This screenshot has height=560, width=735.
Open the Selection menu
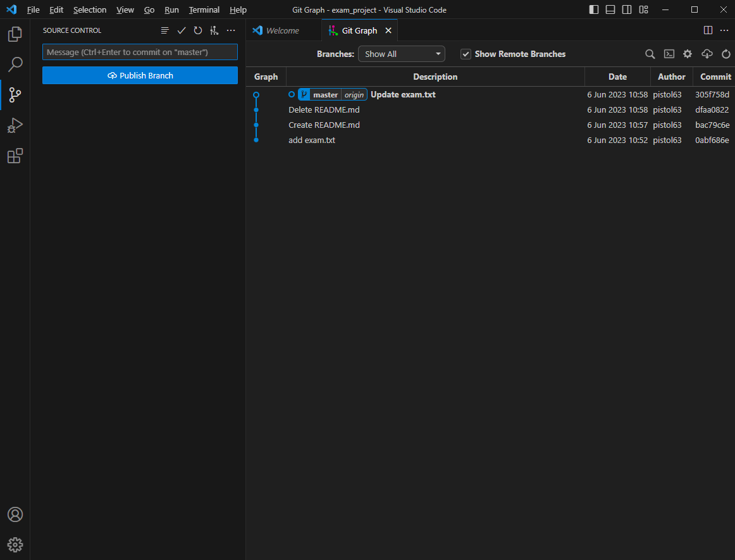(90, 10)
